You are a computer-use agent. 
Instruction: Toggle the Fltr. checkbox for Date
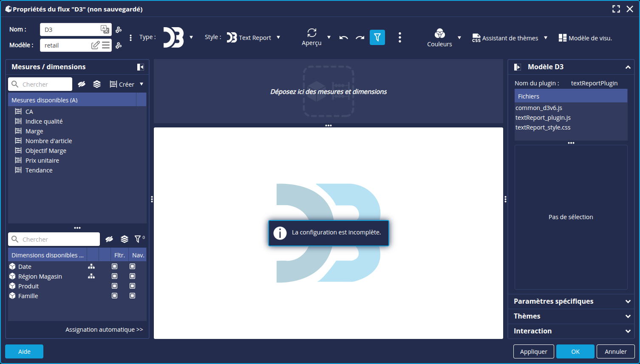click(114, 266)
